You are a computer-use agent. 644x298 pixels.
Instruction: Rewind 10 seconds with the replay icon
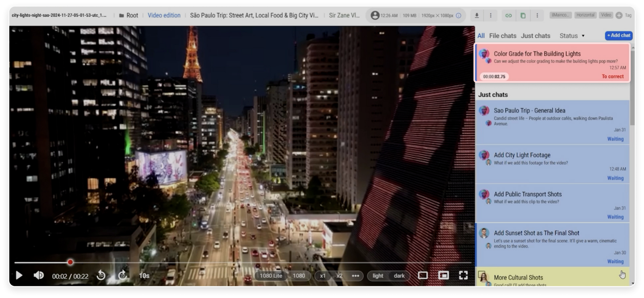click(x=101, y=275)
